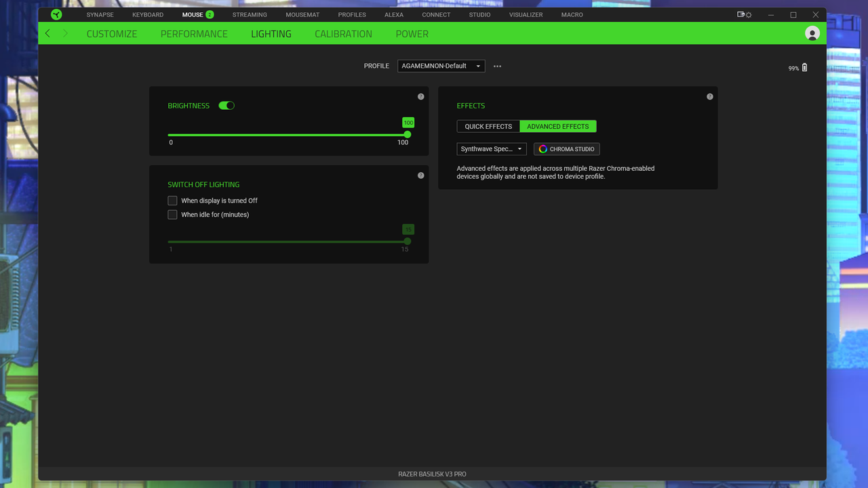The height and width of the screenshot is (488, 868).
Task: Select the Lighting subtab
Action: (x=271, y=34)
